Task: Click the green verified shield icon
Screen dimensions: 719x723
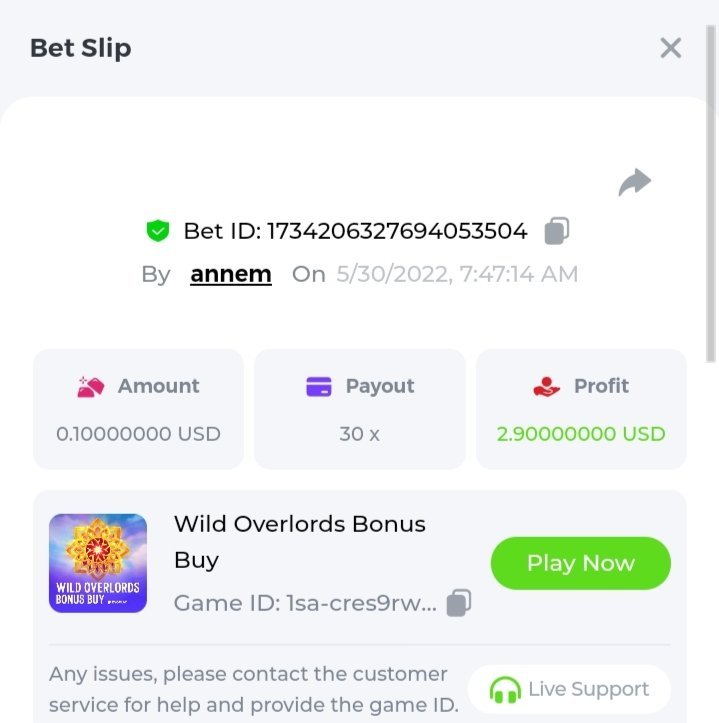Action: click(158, 231)
